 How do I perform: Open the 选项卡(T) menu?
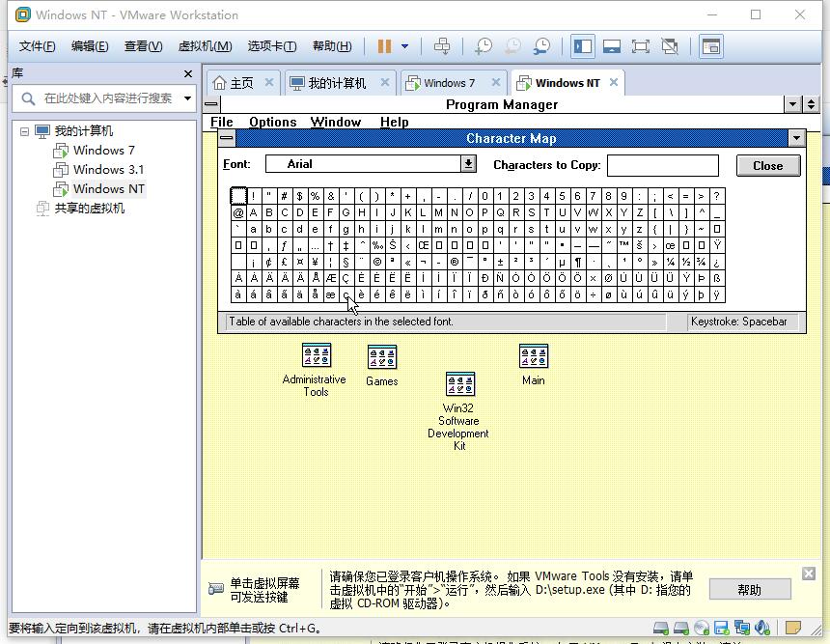(x=272, y=46)
